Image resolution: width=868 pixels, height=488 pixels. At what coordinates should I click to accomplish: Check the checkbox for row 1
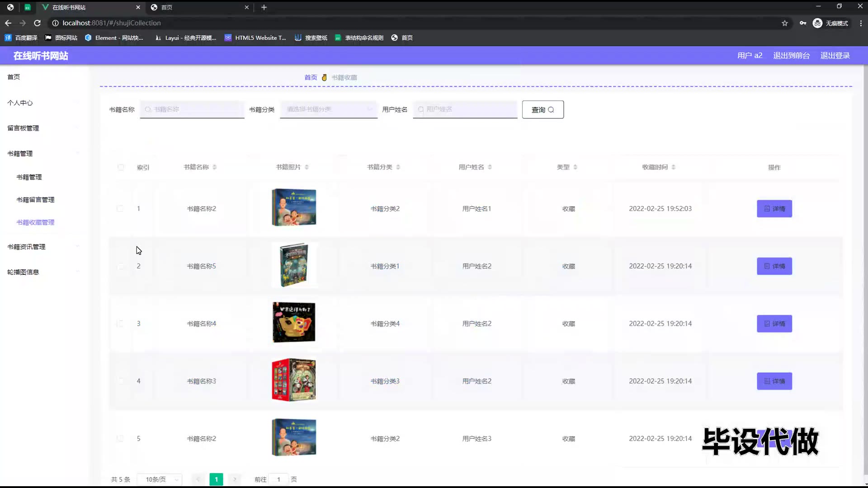coord(120,209)
